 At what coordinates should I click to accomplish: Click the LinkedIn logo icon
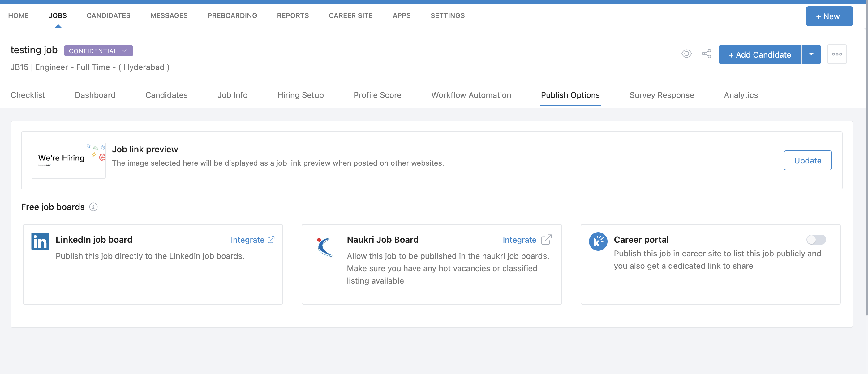pyautogui.click(x=40, y=241)
